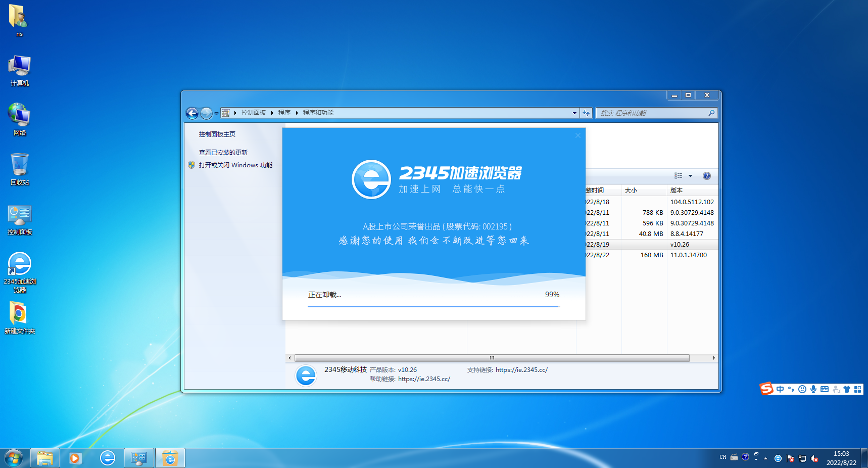This screenshot has height=468, width=868.
Task: Click the forward arrow in the Control Panel window
Action: point(206,113)
